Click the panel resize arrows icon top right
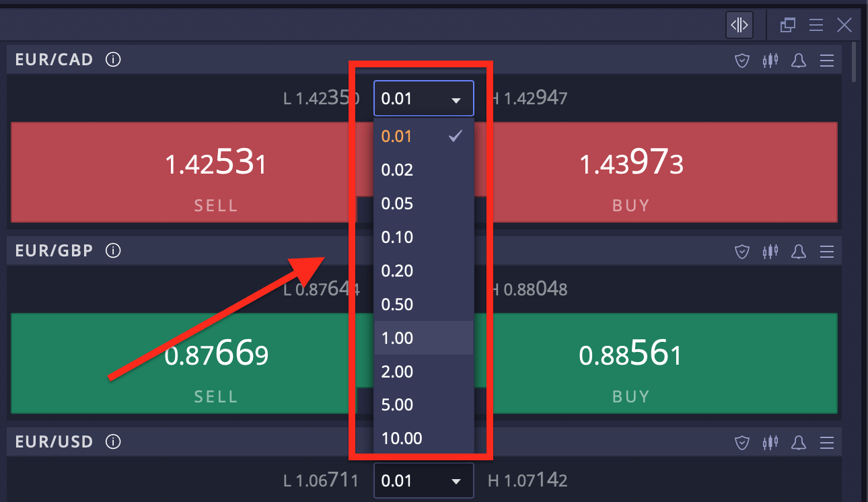Viewport: 868px width, 502px height. [739, 25]
